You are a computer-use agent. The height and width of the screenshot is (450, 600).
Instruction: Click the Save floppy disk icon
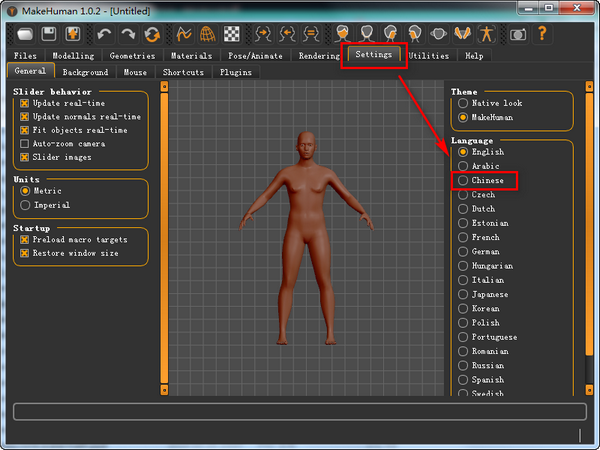click(x=48, y=33)
